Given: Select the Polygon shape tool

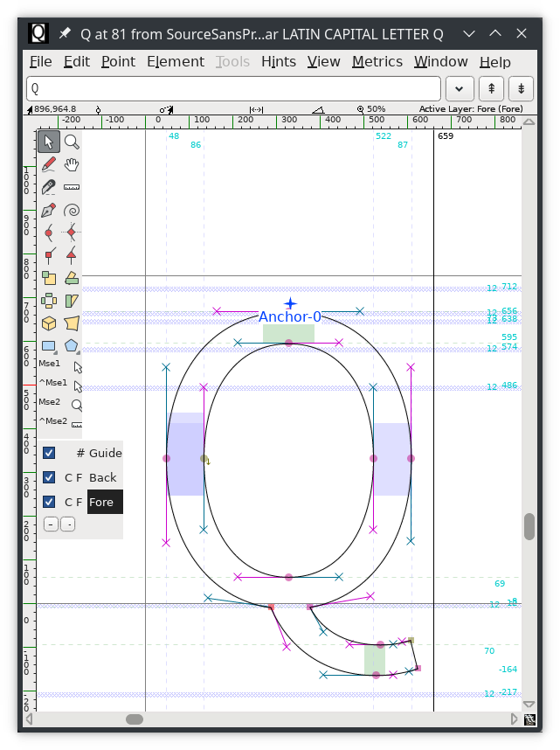Looking at the screenshot, I should tap(72, 346).
